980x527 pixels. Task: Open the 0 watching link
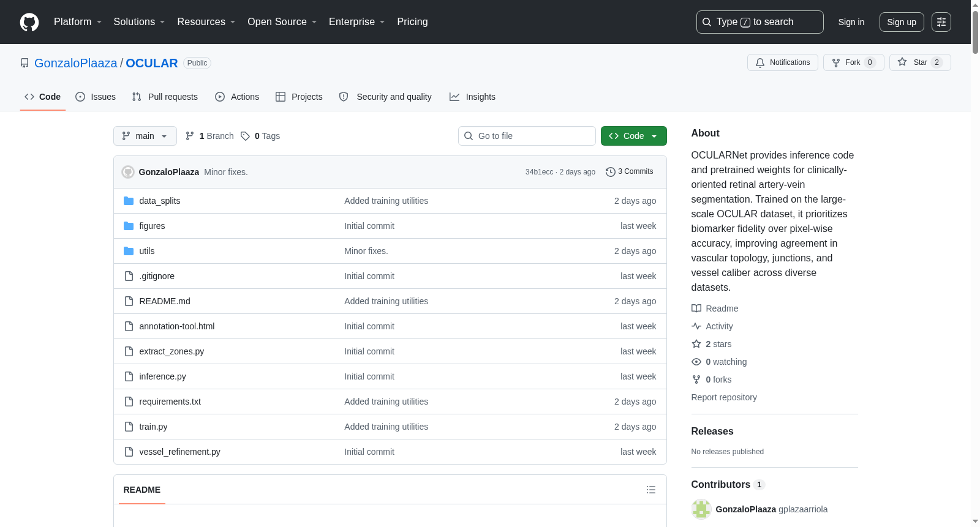tap(719, 362)
